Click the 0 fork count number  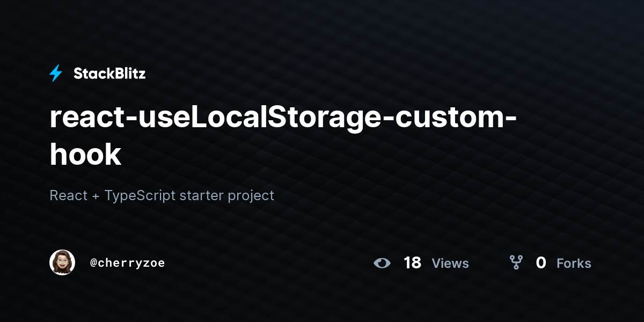(541, 263)
